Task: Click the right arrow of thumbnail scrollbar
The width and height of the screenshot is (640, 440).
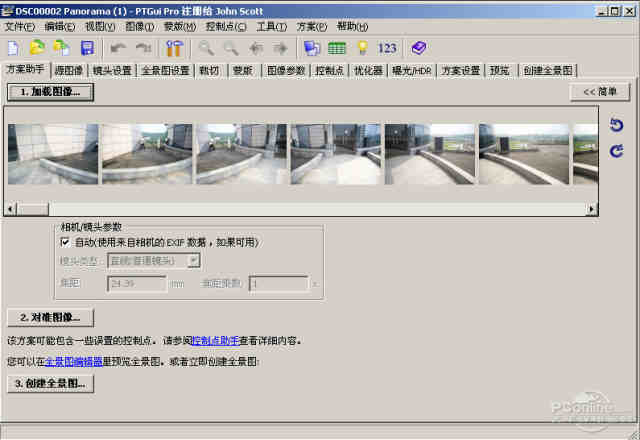Action: (x=592, y=209)
